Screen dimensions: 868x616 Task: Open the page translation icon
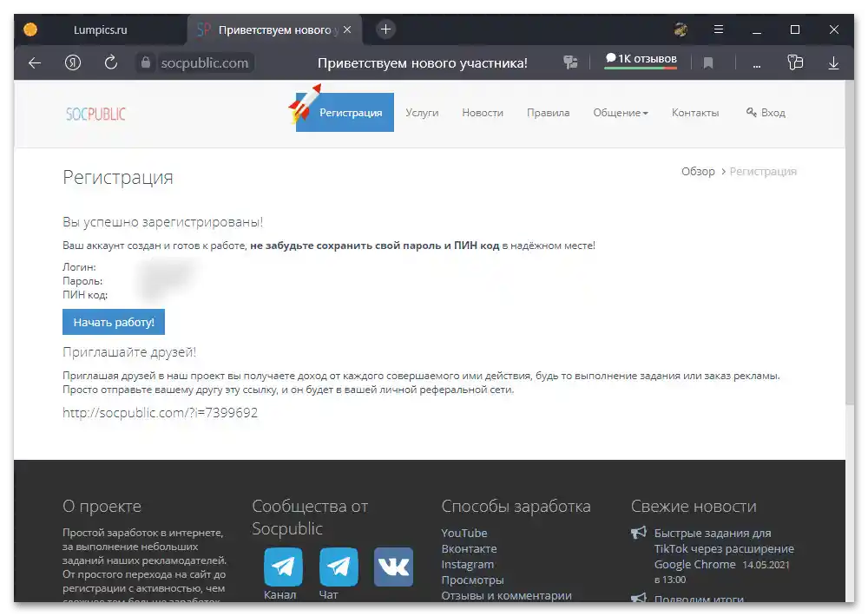coord(571,62)
